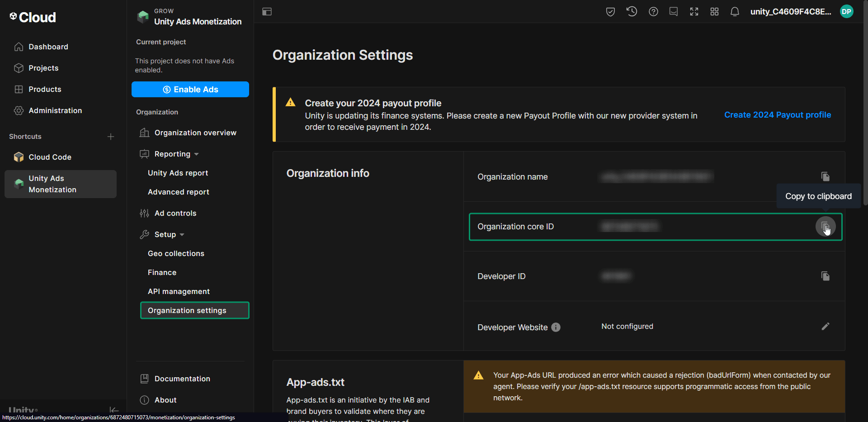Click the shield icon in the toolbar

610,12
